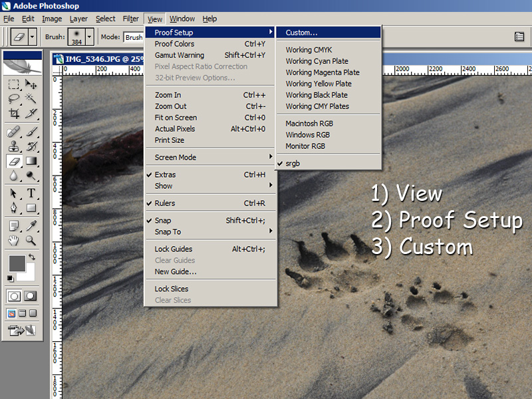Open the Eraser tool preset picker arrow

point(33,37)
